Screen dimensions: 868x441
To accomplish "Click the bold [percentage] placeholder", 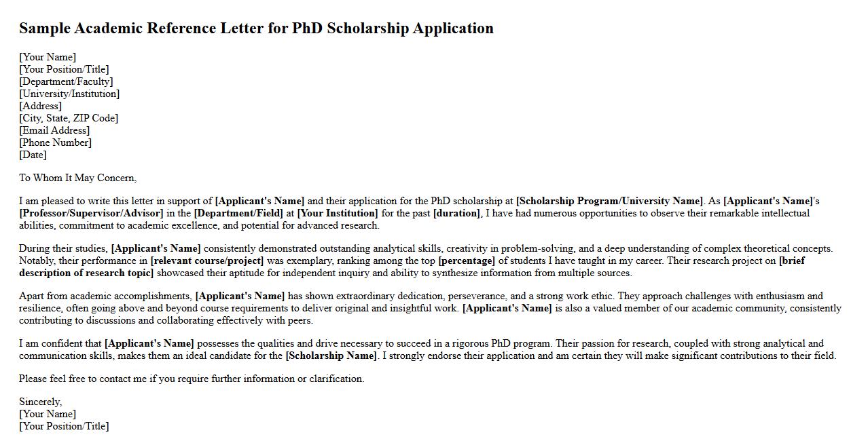I will tap(467, 261).
